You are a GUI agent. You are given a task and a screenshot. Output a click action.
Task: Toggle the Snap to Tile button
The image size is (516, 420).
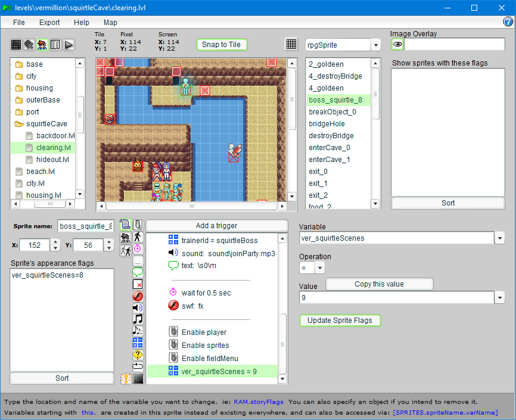(222, 45)
